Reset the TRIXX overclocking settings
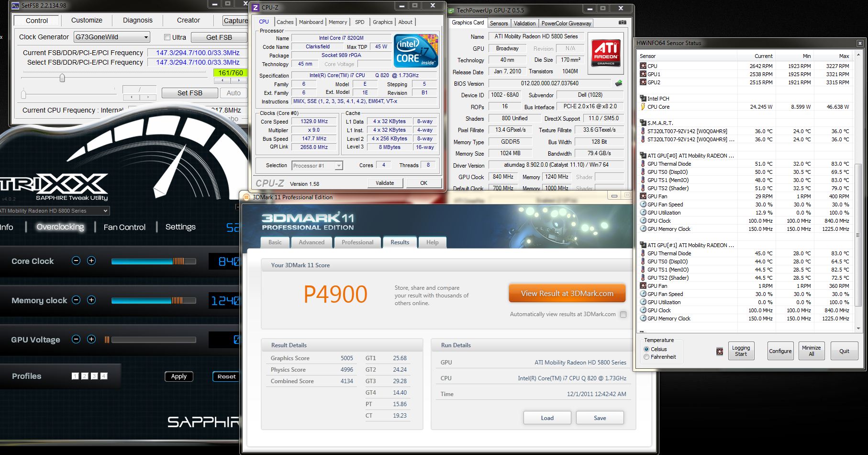The width and height of the screenshot is (868, 455). 226,376
